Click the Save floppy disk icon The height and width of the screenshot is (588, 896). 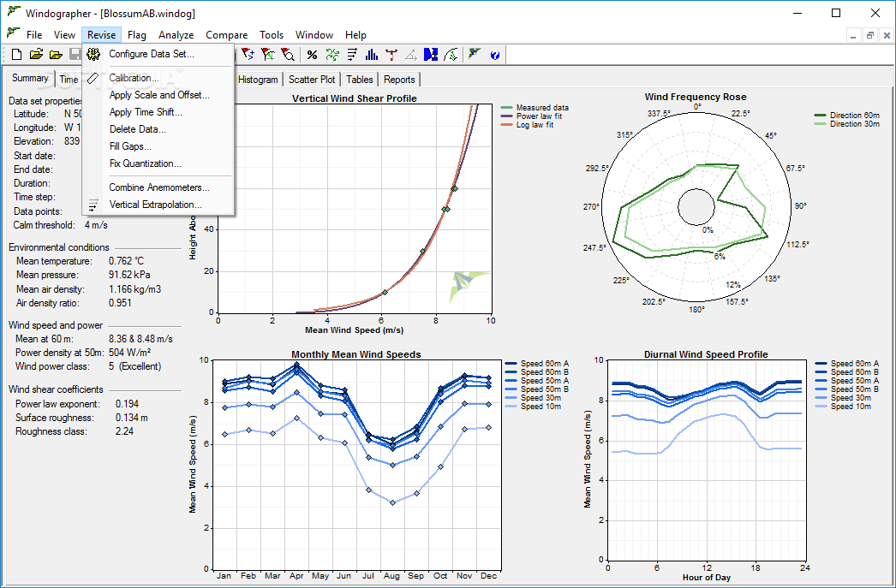click(x=75, y=55)
